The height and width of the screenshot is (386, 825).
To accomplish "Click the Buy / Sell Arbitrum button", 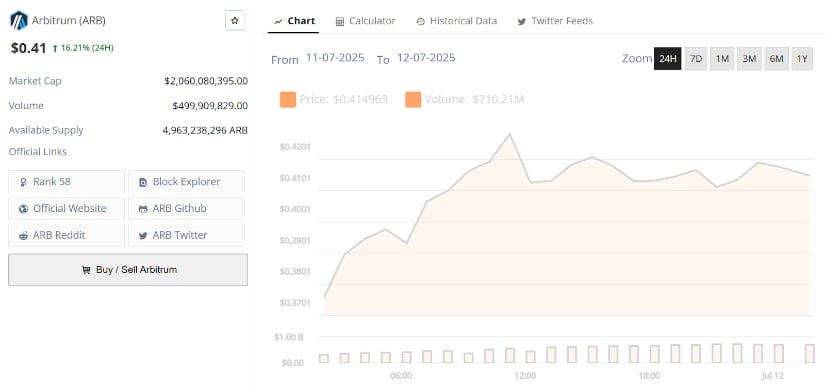I will [x=128, y=270].
